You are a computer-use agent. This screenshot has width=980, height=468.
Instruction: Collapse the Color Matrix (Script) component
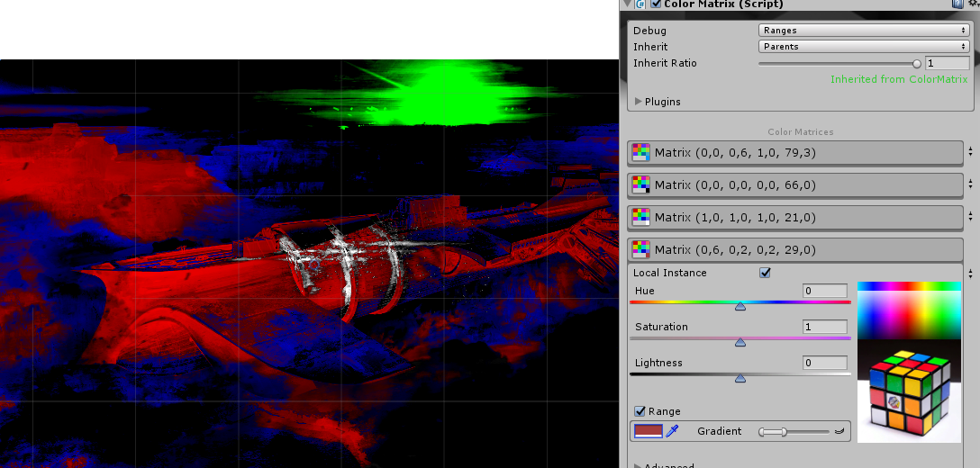tap(628, 4)
